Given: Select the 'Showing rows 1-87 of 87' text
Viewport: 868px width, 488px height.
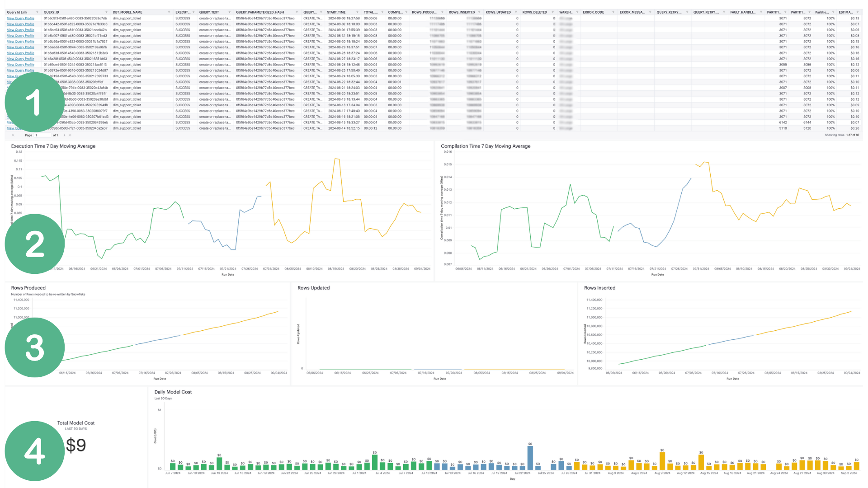Looking at the screenshot, I should tap(842, 135).
